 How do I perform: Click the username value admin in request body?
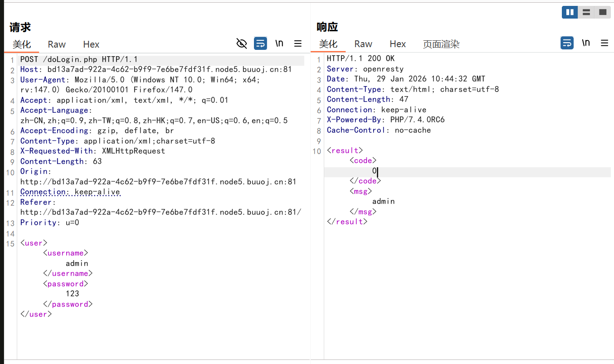[x=77, y=263]
